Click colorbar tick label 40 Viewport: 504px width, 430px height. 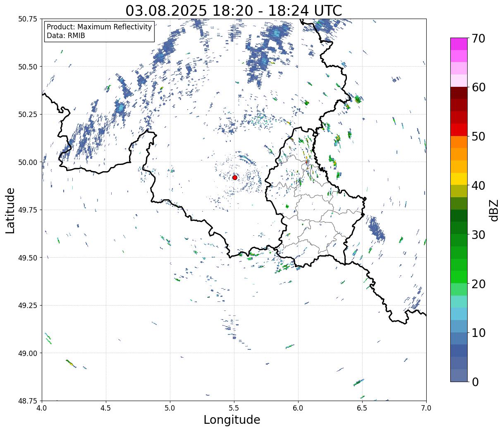tap(478, 186)
